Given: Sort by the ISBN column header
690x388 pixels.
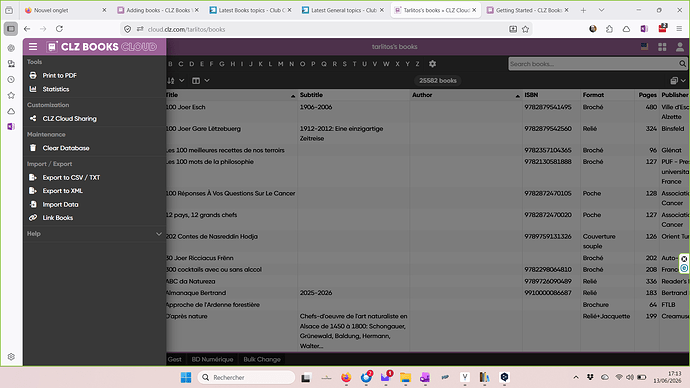Looking at the screenshot, I should pyautogui.click(x=531, y=95).
